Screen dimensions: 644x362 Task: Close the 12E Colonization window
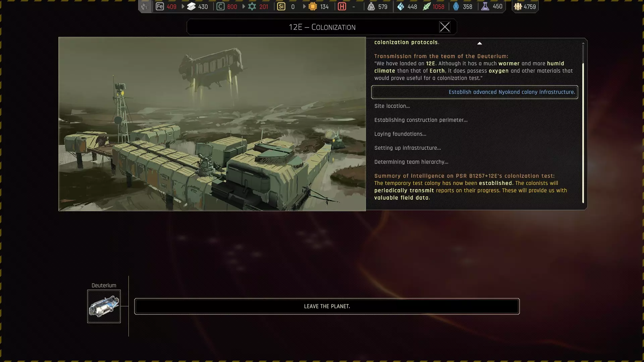(445, 27)
